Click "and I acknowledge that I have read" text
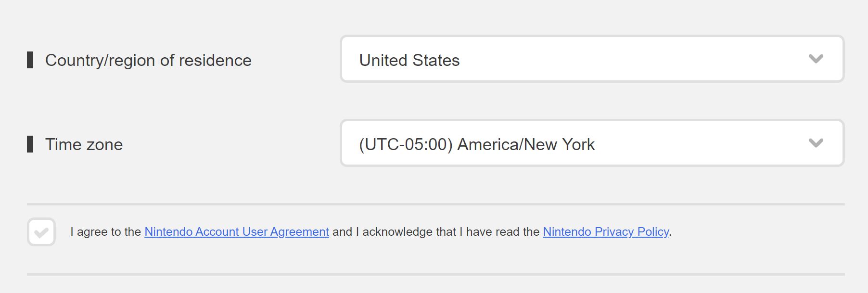868x293 pixels. point(435,232)
